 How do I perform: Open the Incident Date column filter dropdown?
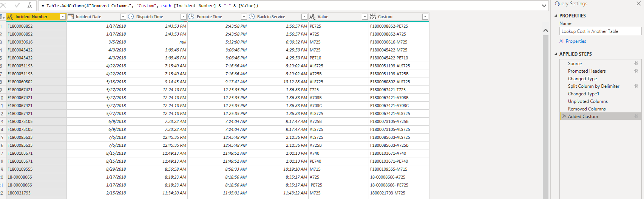point(123,17)
